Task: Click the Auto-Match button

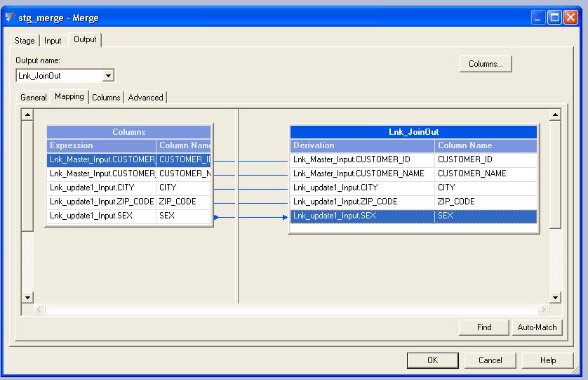Action: pos(537,327)
